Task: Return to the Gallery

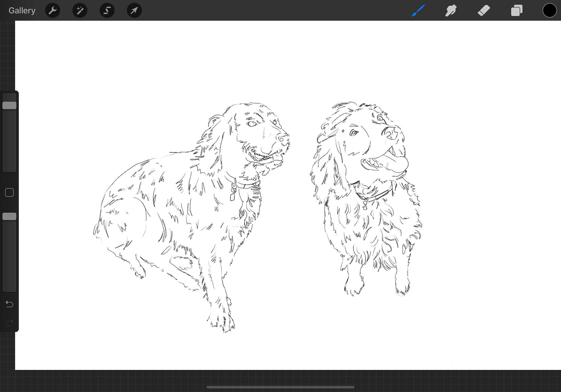Action: 22,11
